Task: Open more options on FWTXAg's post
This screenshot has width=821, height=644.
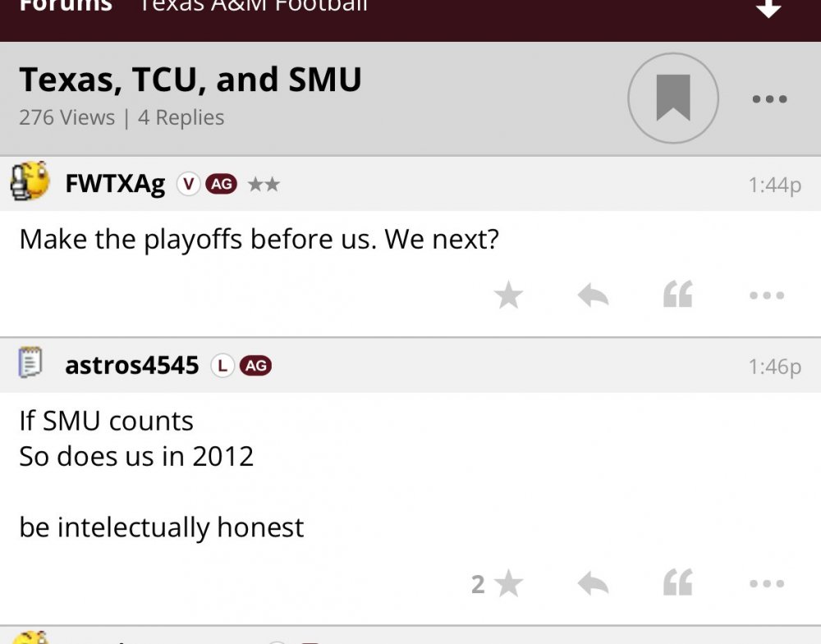Action: (x=767, y=295)
